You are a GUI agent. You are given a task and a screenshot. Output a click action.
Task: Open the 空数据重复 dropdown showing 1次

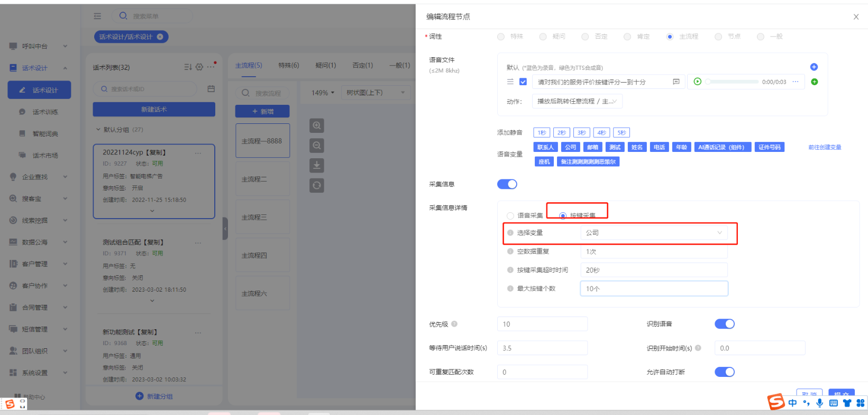coord(653,251)
